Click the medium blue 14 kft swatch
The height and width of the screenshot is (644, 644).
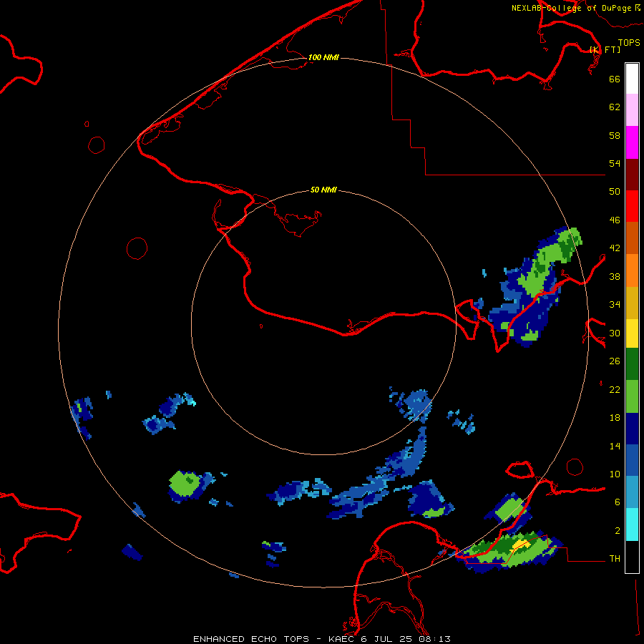pos(632,460)
